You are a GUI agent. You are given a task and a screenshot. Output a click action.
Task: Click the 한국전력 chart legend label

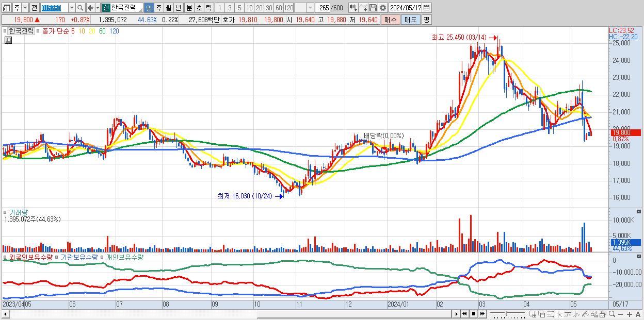[x=21, y=31]
